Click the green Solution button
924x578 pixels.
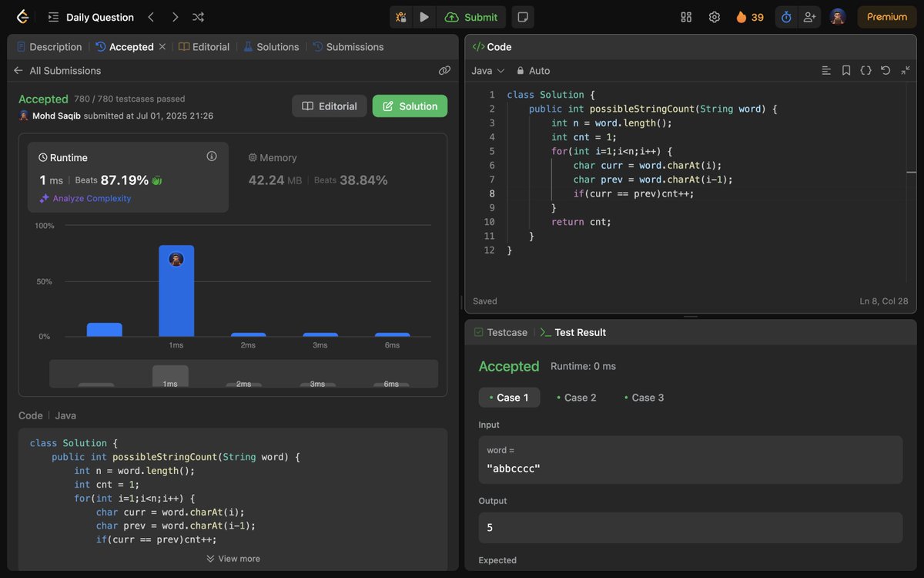pos(410,106)
